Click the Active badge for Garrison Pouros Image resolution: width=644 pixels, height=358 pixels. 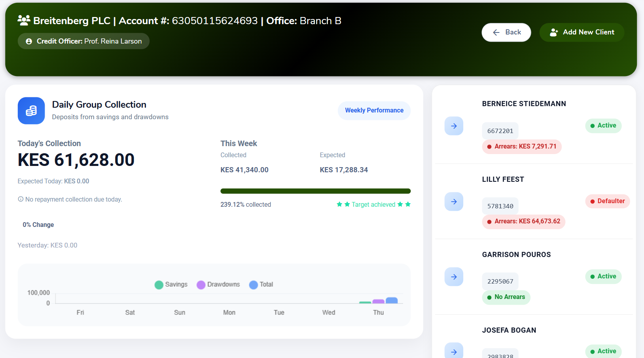tap(603, 276)
